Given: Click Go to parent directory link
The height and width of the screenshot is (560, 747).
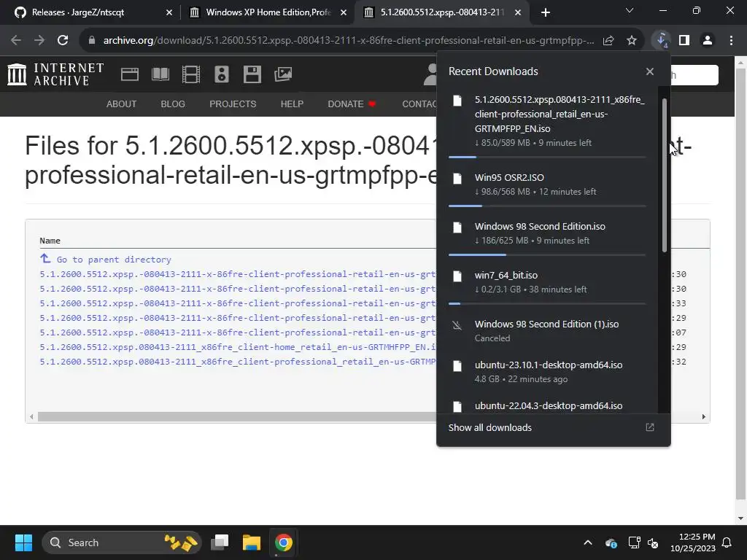Looking at the screenshot, I should (106, 259).
